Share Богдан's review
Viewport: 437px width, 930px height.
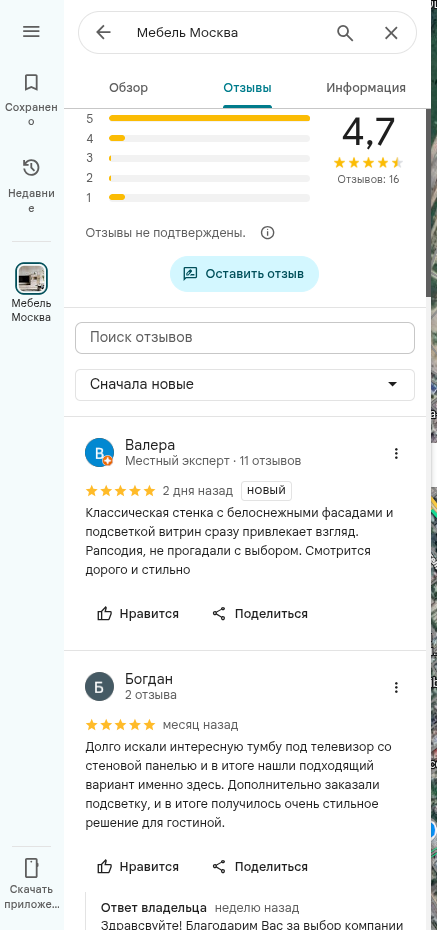pos(260,867)
